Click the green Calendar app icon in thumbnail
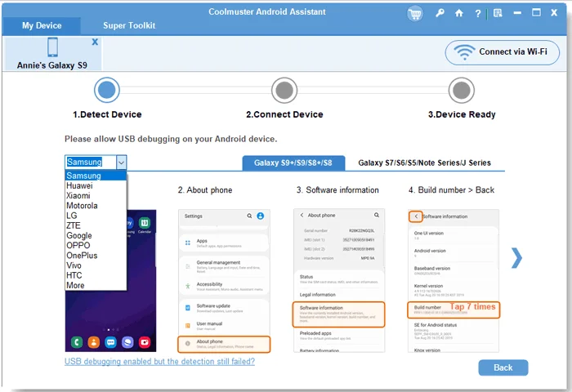Viewport: 572px width, 392px height. coord(145,222)
